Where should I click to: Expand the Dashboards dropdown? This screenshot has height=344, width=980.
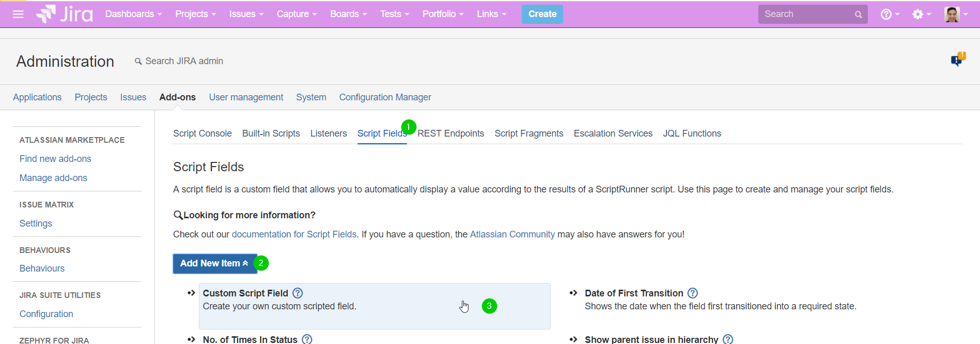click(133, 14)
